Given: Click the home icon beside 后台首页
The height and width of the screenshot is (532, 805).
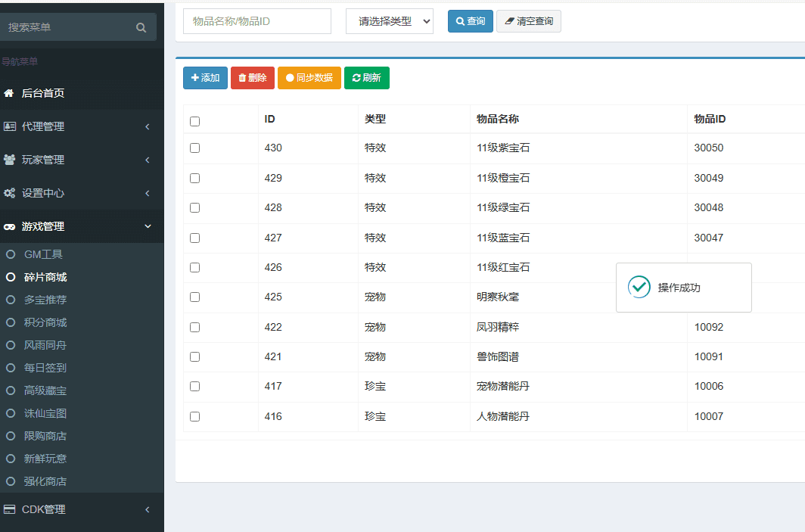Looking at the screenshot, I should (9, 93).
